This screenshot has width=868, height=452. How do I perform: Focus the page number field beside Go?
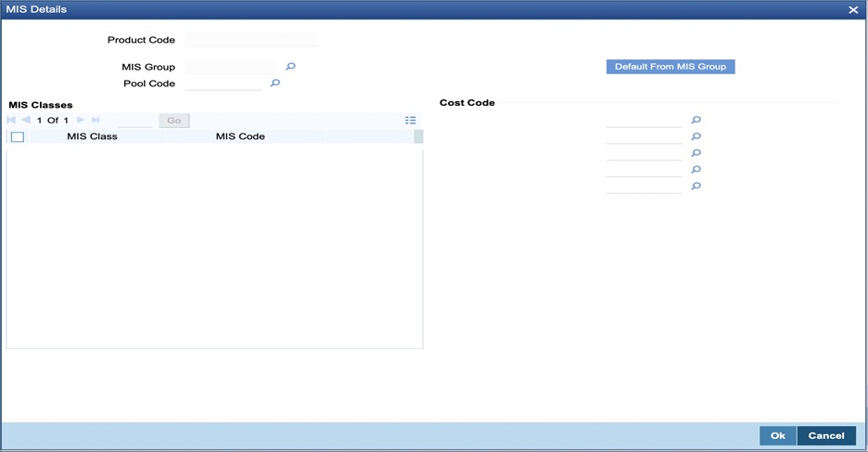point(134,121)
